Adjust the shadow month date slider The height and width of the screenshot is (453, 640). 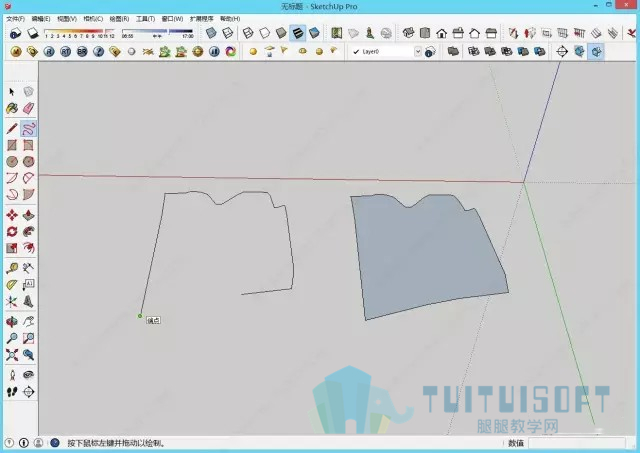click(x=79, y=33)
